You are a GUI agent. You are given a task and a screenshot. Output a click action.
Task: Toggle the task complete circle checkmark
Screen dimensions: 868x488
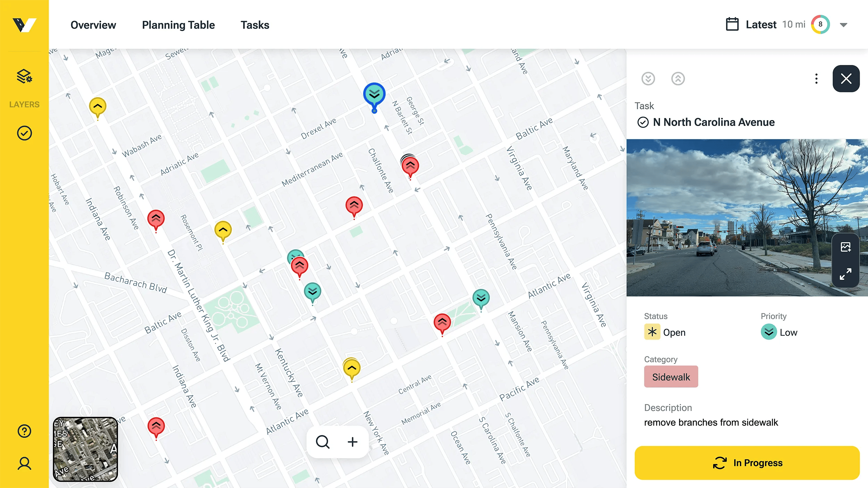pyautogui.click(x=643, y=122)
